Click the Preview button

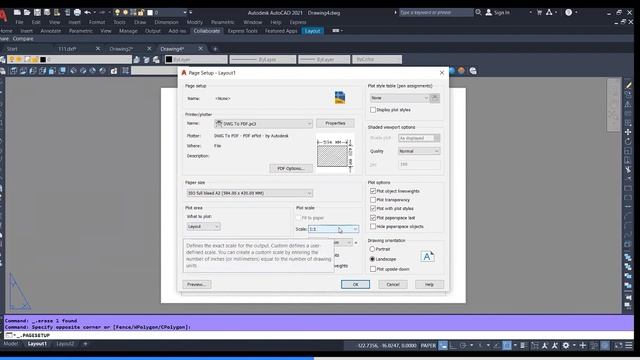197,284
